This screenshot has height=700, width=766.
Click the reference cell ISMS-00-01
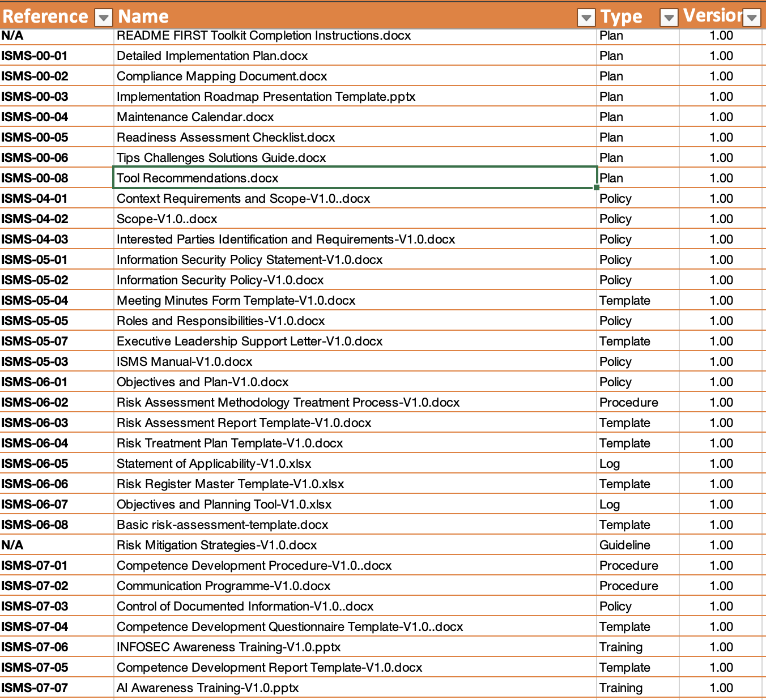coord(57,56)
